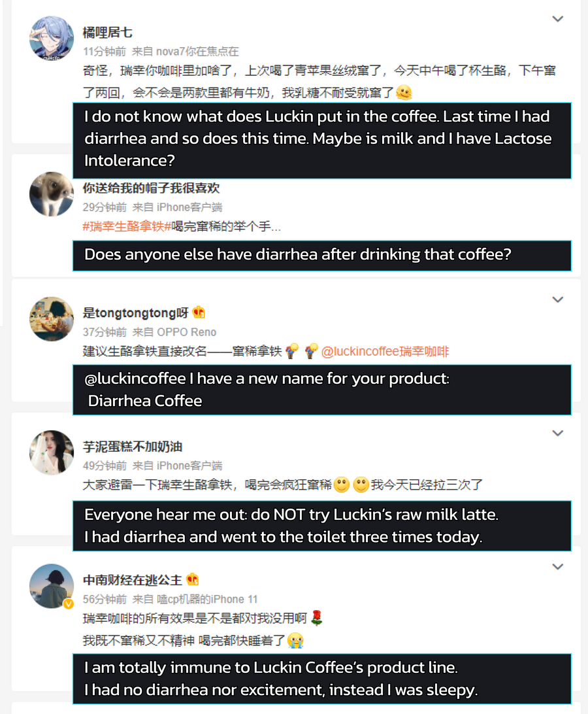Click the VIP badge next to 是tongtongtong呀
The height and width of the screenshot is (714, 588).
click(x=199, y=313)
